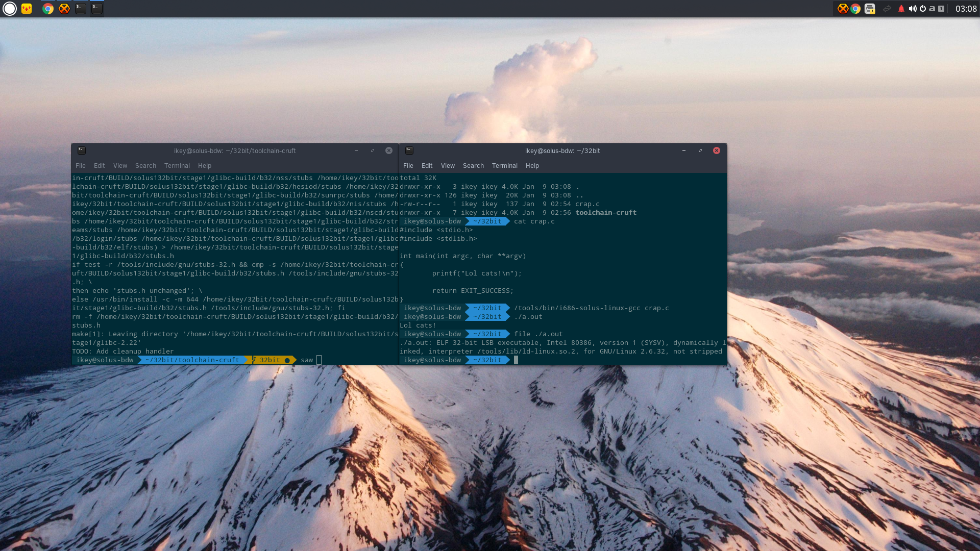The width and height of the screenshot is (980, 551).
Task: Click 'int main(int argc, char **argv)' line
Action: (x=463, y=256)
